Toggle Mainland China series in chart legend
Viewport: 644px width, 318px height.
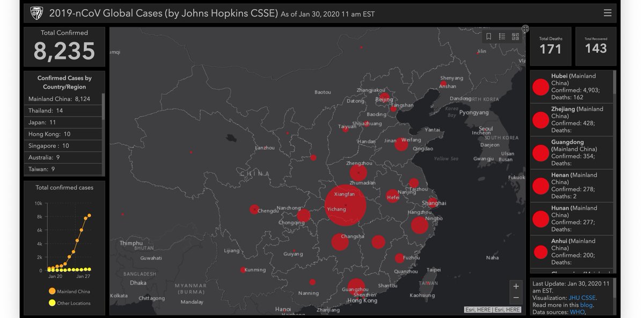tap(69, 291)
